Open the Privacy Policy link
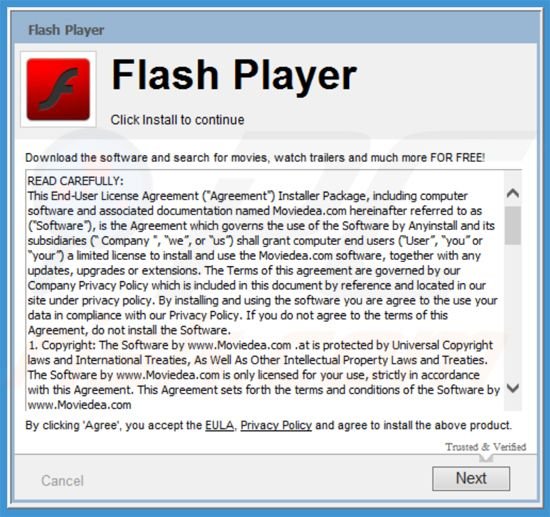The width and height of the screenshot is (550, 517). (x=276, y=425)
